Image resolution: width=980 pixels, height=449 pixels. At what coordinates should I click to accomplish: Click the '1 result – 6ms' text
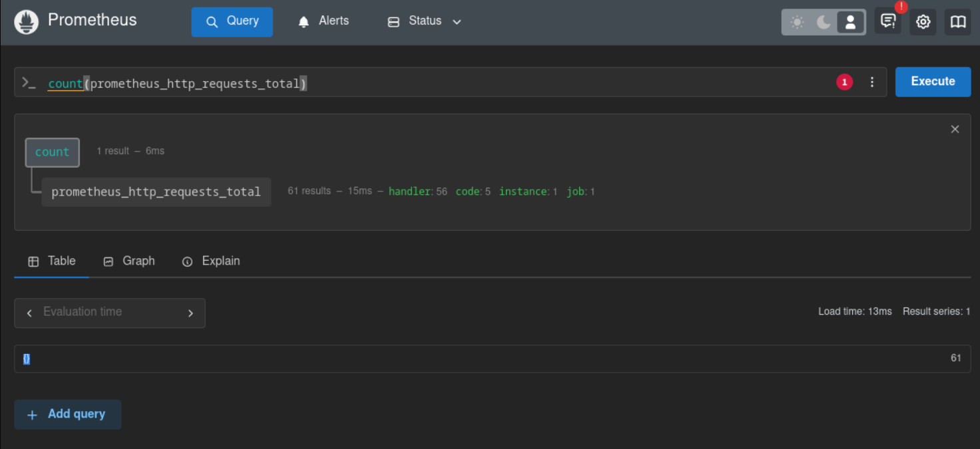click(130, 151)
